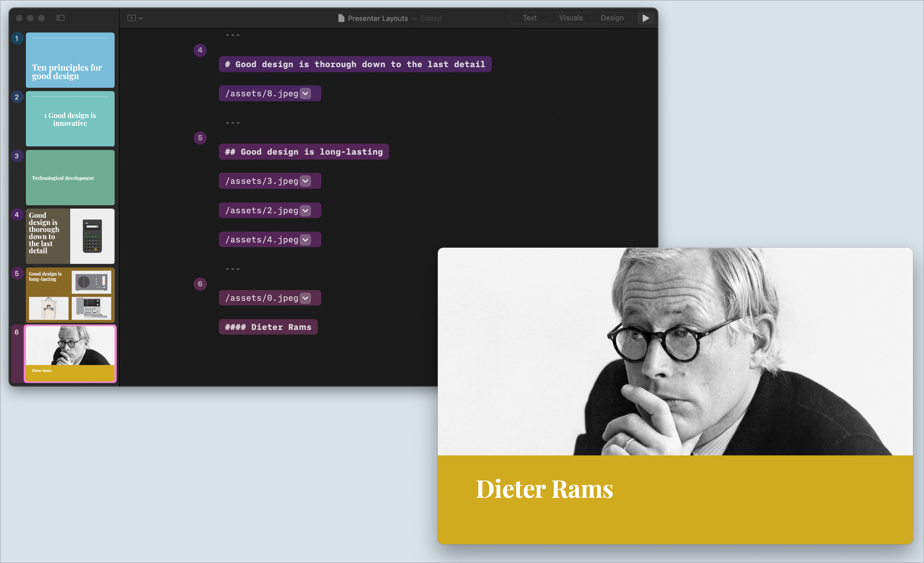Switch to the Visuals tab

point(571,18)
